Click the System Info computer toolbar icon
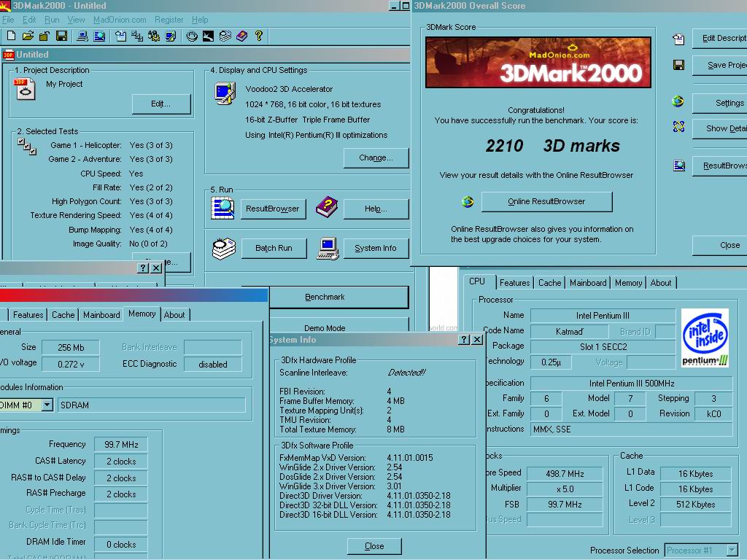Viewport: 747px width, 560px height. pos(82,36)
